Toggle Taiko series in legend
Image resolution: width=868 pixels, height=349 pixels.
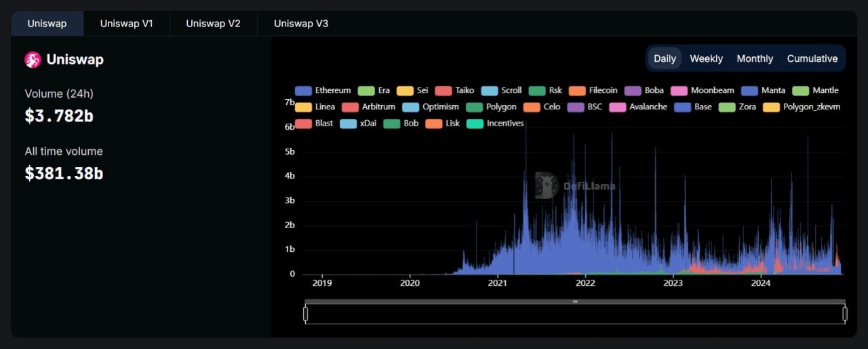(x=454, y=90)
